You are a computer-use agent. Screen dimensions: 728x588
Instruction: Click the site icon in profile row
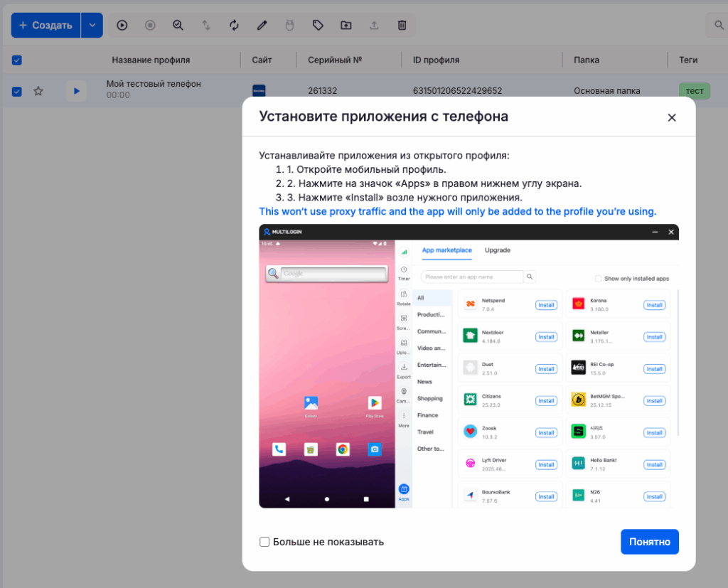(259, 90)
